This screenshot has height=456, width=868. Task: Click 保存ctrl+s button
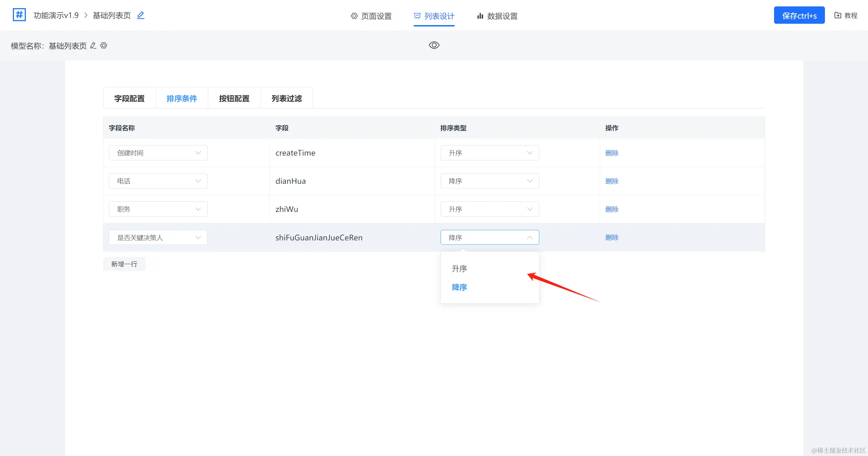click(799, 15)
